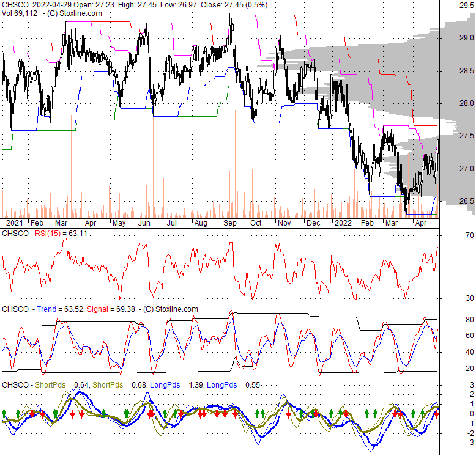476x456 pixels.
Task: Click the 60 level on Trend axis
Action: (x=470, y=336)
